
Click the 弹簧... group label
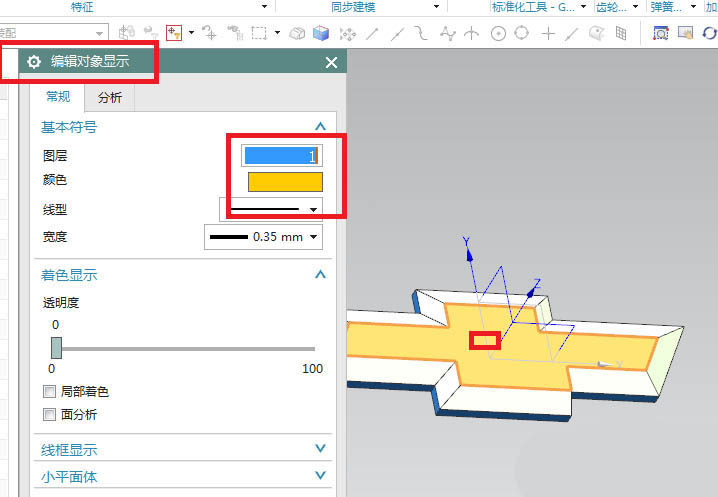pyautogui.click(x=666, y=7)
